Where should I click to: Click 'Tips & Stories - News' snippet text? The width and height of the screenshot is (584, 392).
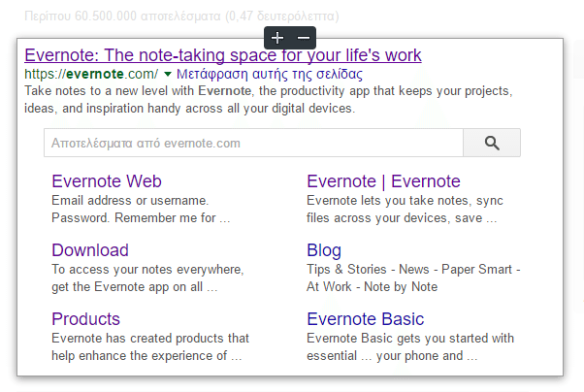tap(413, 278)
